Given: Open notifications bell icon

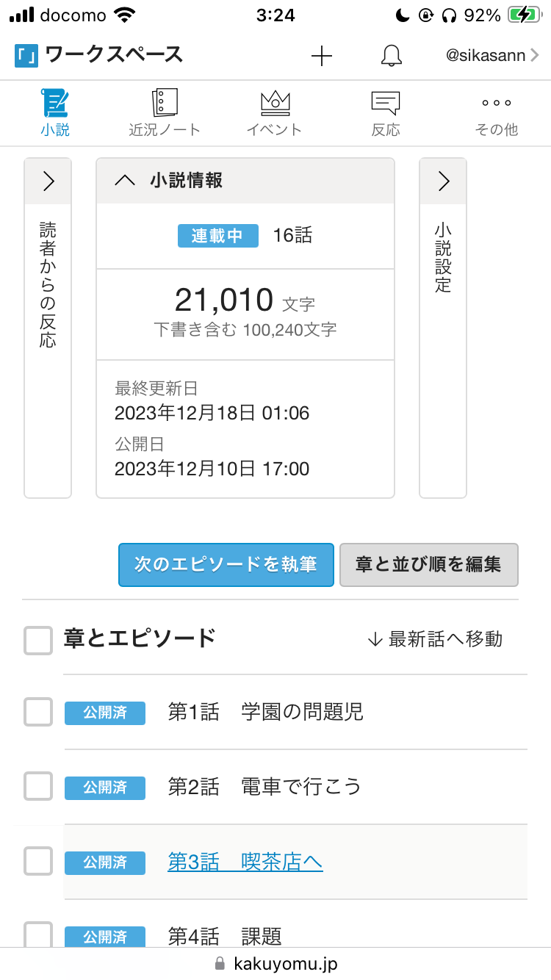Looking at the screenshot, I should coord(392,56).
